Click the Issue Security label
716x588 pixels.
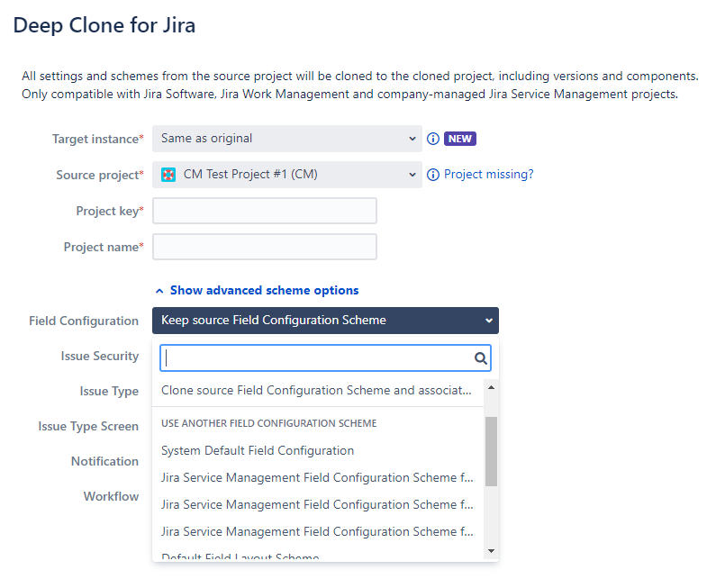[100, 356]
